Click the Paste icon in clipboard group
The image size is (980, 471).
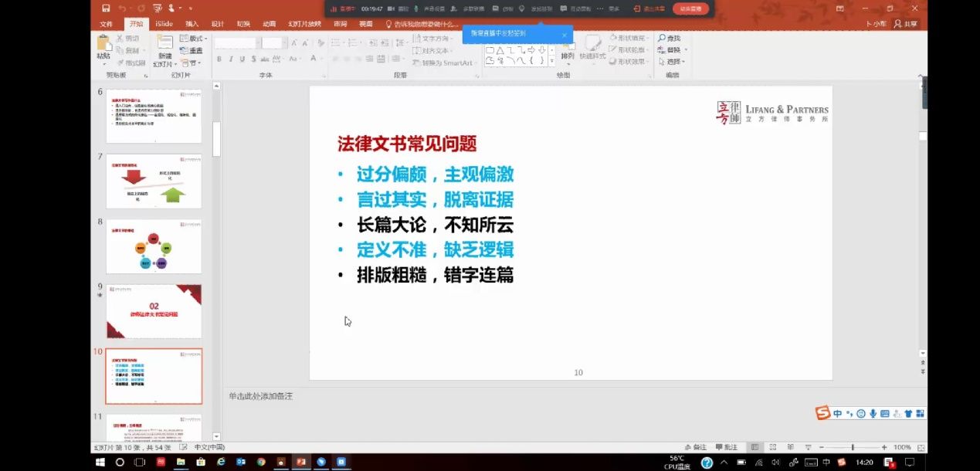click(103, 48)
